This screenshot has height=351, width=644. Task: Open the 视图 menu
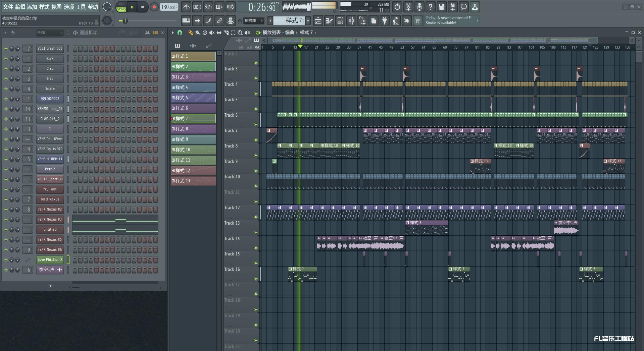(x=56, y=7)
